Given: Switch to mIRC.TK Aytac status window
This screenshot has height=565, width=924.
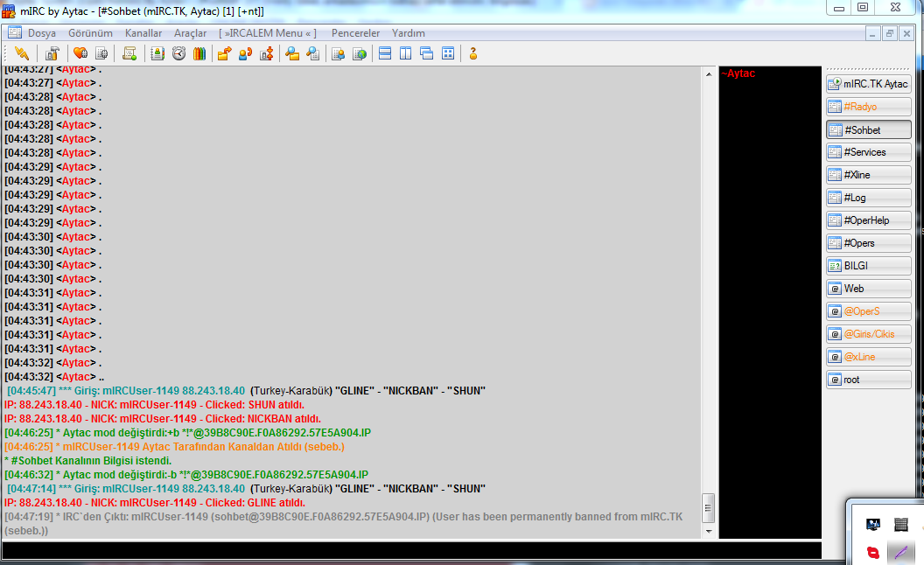Looking at the screenshot, I should [869, 84].
